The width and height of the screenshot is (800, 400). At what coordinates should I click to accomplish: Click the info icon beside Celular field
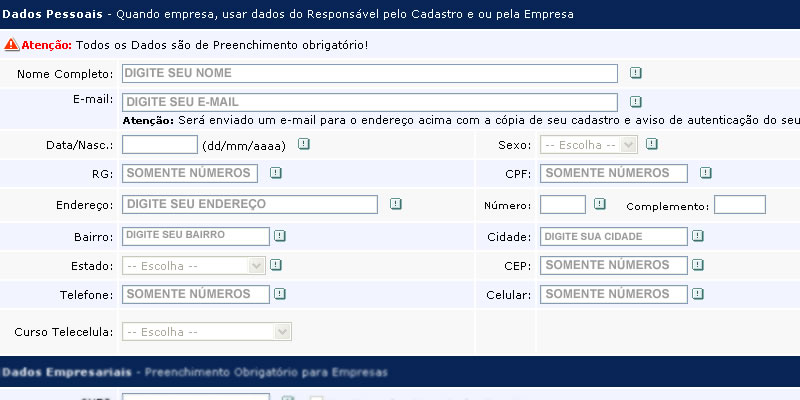coord(697,294)
